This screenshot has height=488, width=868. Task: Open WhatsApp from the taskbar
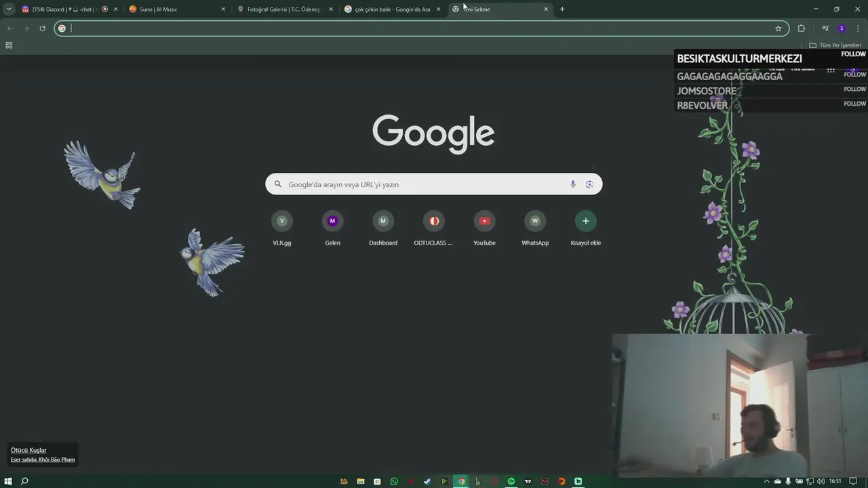(x=394, y=481)
